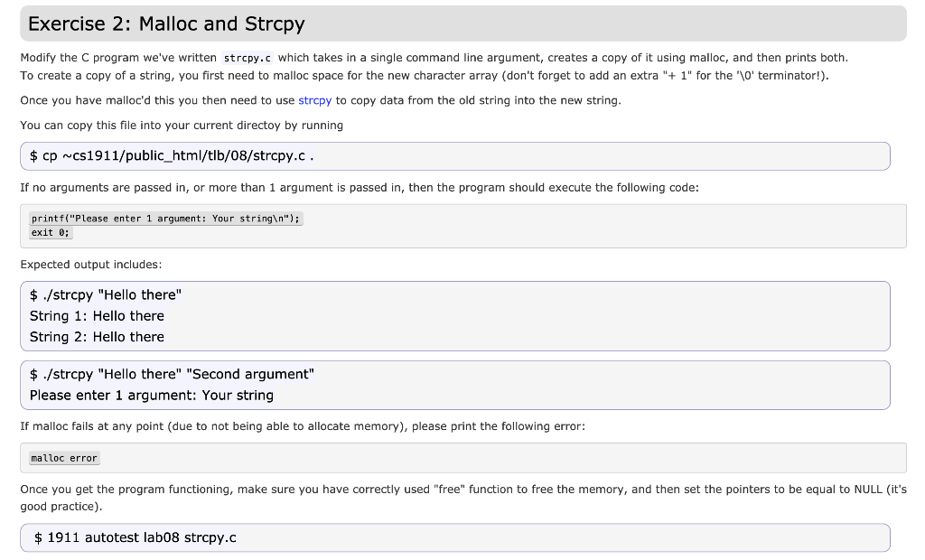Click the Exercise 2: Malloc and Strcpy heading
This screenshot has height=560, width=925.
[166, 23]
